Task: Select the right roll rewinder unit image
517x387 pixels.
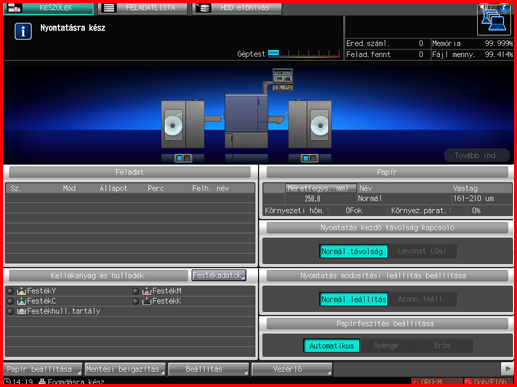Action: 310,124
